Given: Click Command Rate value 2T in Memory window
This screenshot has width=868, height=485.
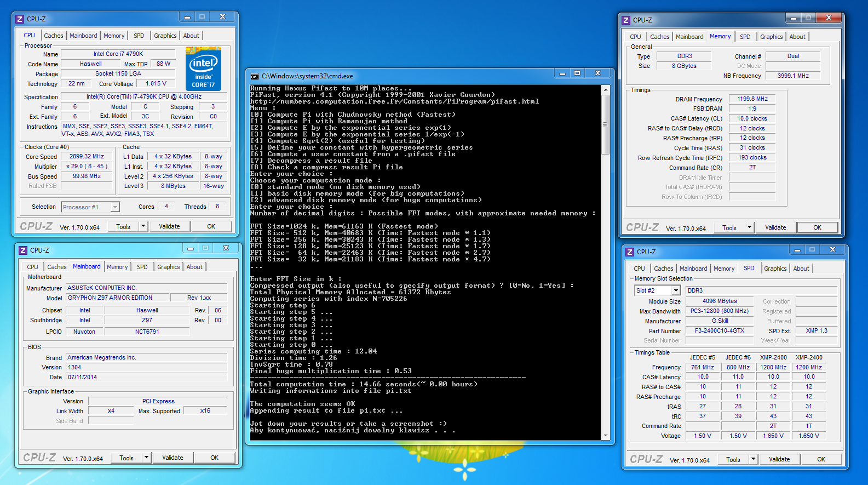Looking at the screenshot, I should click(x=752, y=168).
